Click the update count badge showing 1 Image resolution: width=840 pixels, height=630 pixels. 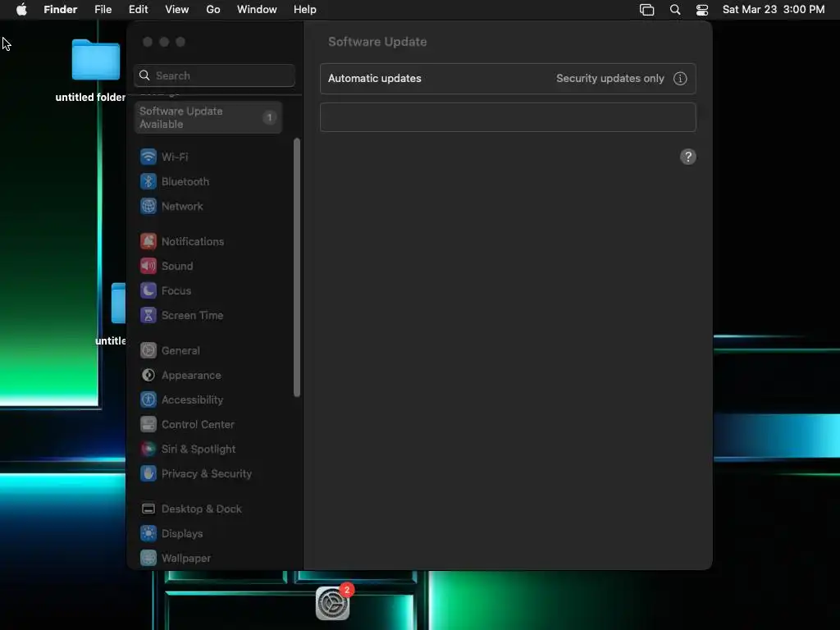tap(269, 117)
